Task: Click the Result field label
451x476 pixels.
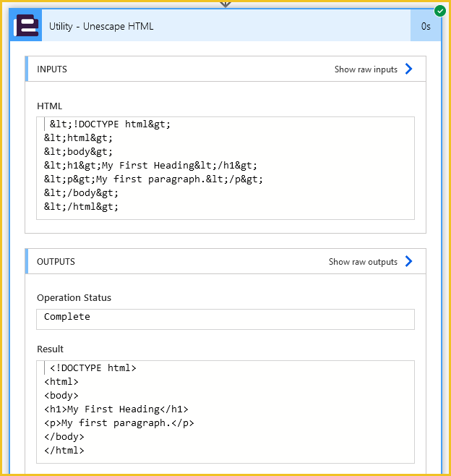Action: (x=50, y=349)
